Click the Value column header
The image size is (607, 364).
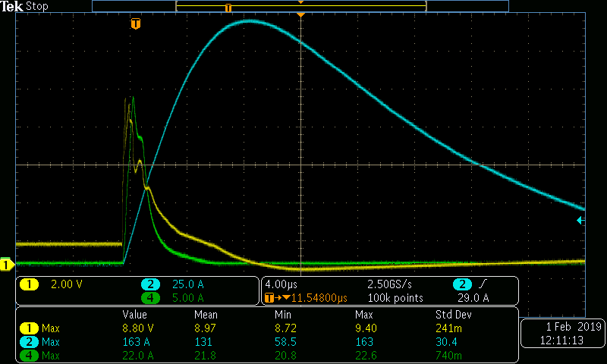(135, 315)
